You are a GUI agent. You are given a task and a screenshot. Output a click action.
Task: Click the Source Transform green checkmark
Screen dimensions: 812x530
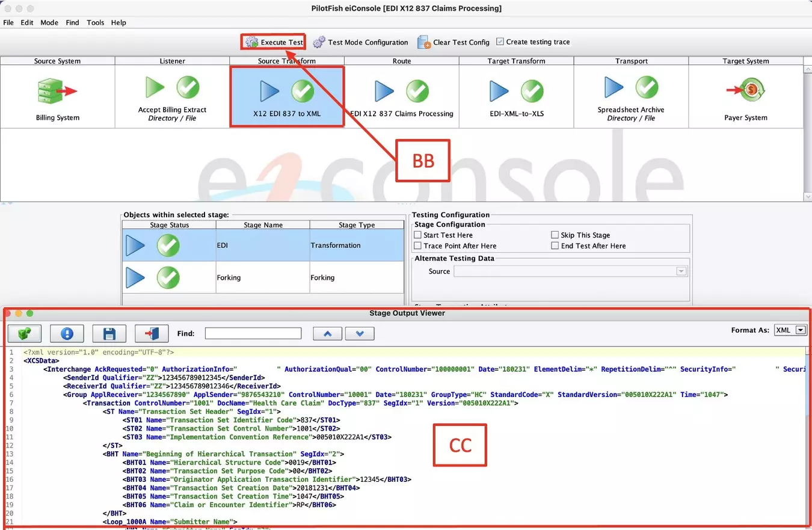303,91
